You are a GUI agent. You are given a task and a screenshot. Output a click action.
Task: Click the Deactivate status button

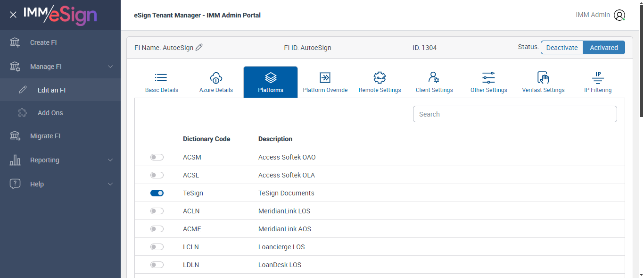click(x=562, y=48)
